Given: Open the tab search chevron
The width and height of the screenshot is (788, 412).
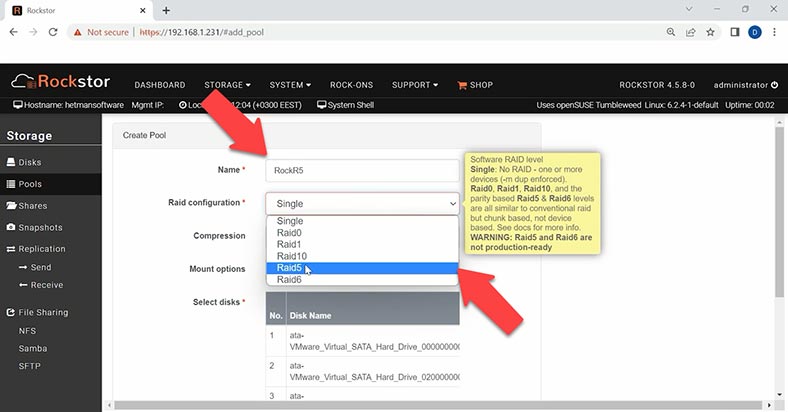Looking at the screenshot, I should point(689,9).
